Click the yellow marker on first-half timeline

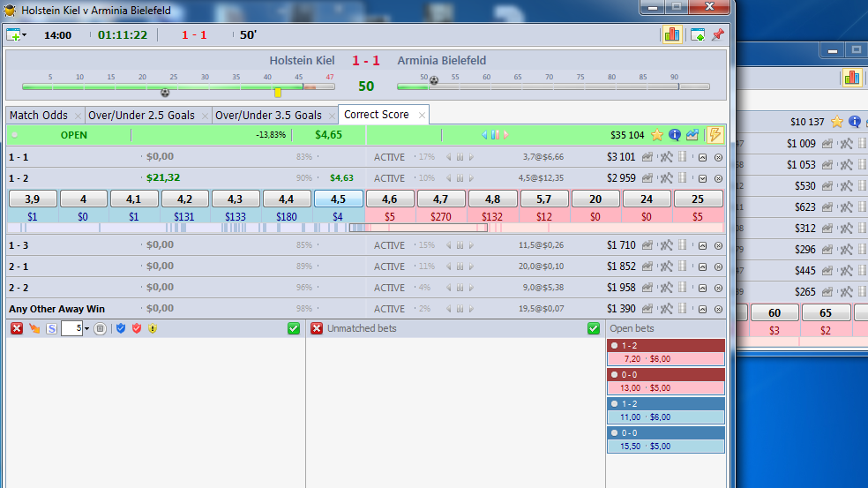click(278, 92)
